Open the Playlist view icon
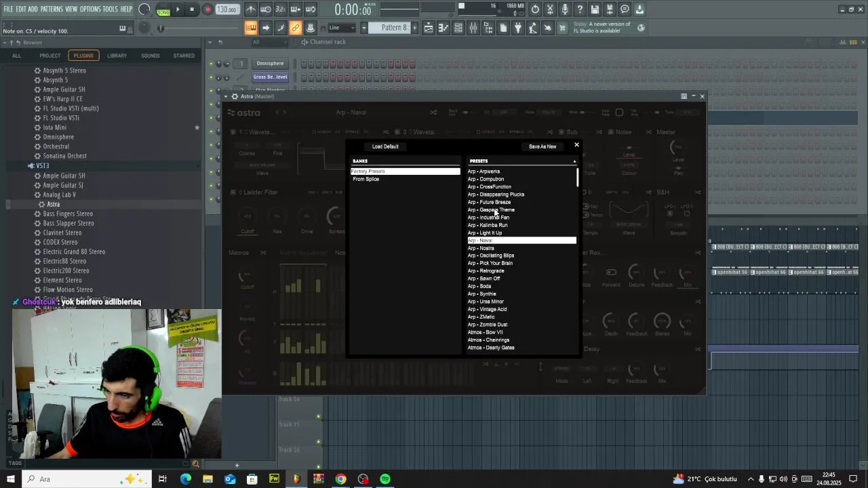Viewport: 868px width, 488px height. point(429,28)
